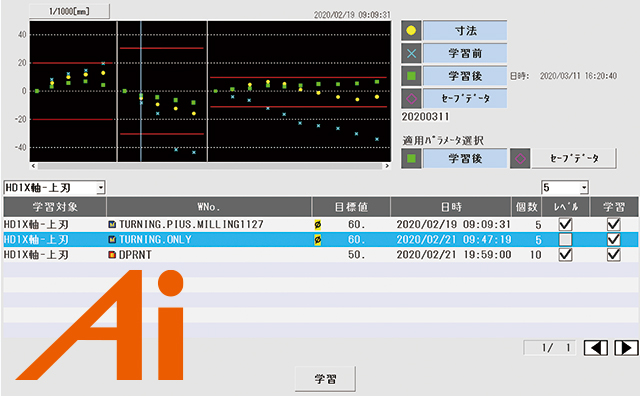Uncheck 学習 checkbox for DPRNT row
This screenshot has width=640, height=396.
pyautogui.click(x=614, y=255)
